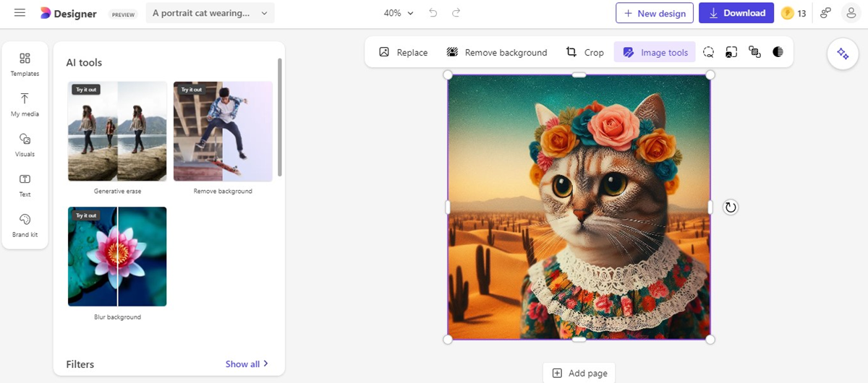Click the set as background icon
This screenshot has height=383, width=868.
click(731, 52)
